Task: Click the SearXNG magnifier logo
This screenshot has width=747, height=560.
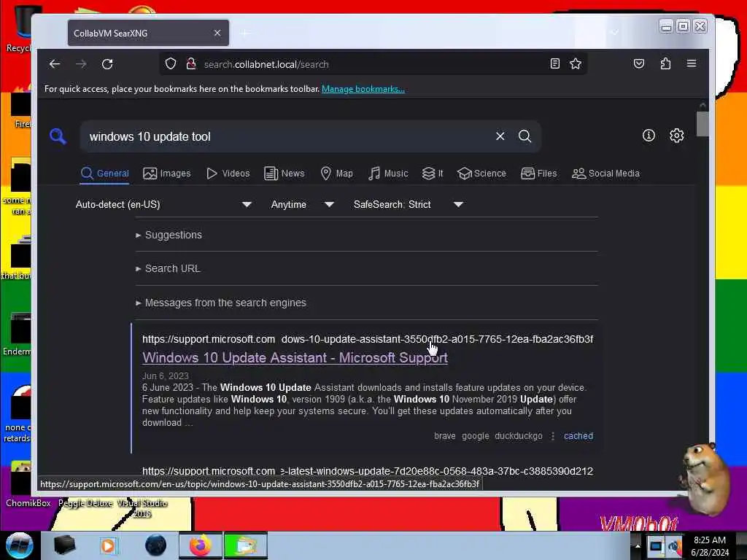Action: coord(58,136)
